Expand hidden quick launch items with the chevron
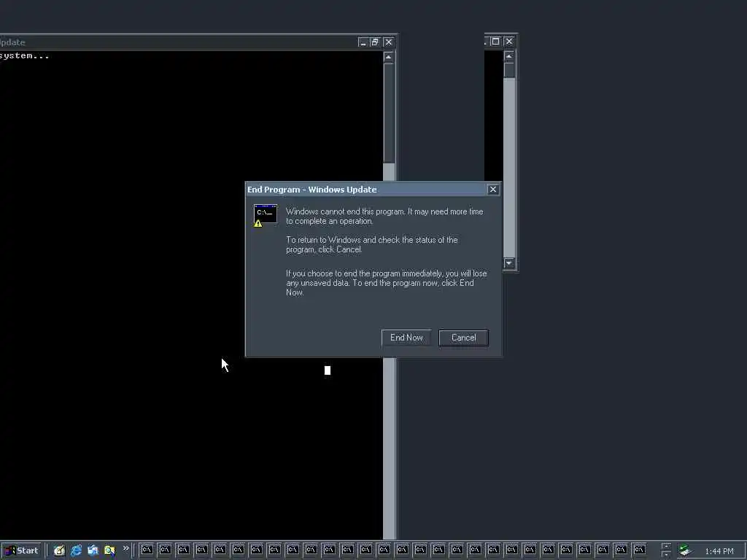This screenshot has height=560, width=747. [125, 548]
